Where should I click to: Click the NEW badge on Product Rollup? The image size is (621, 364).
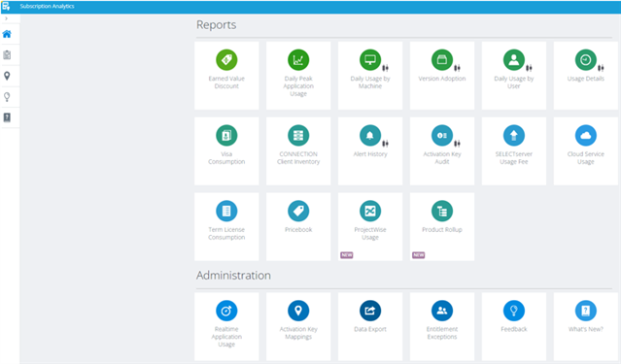419,255
